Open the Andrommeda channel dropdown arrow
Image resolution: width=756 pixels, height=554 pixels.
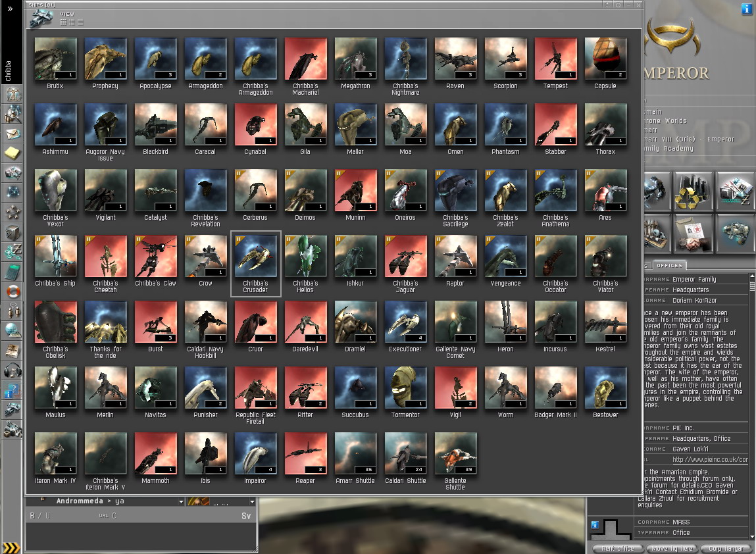(181, 501)
